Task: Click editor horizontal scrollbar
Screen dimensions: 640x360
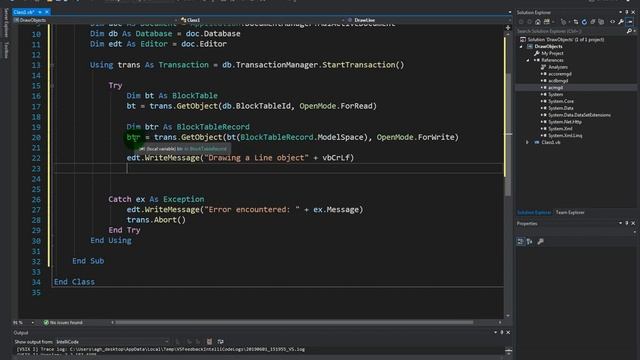Action: (294, 322)
